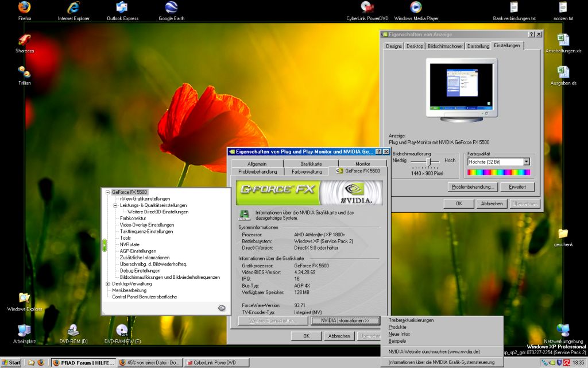Collapse the GeForce FX 5500 tree node
This screenshot has width=588, height=368.
click(x=107, y=192)
